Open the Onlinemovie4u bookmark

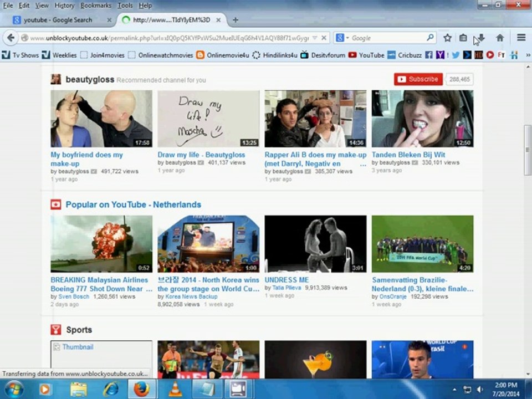click(x=223, y=55)
